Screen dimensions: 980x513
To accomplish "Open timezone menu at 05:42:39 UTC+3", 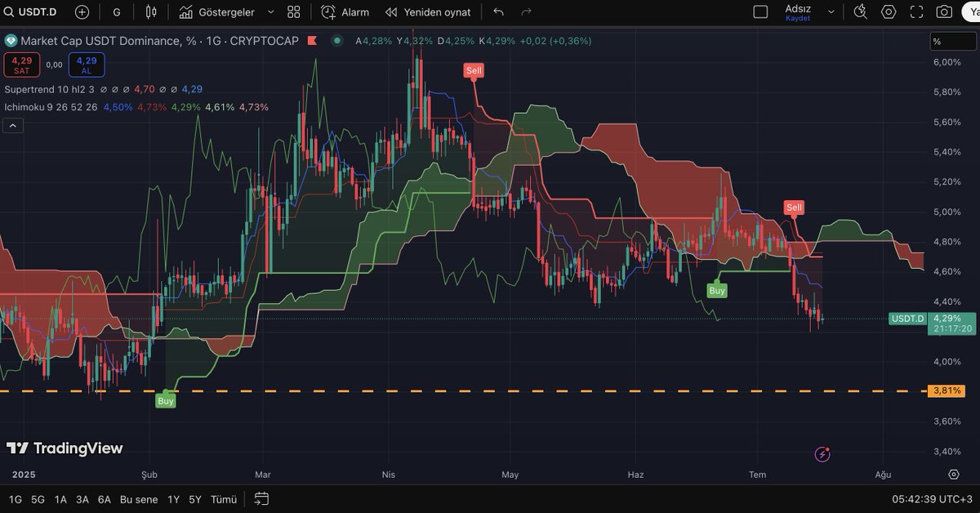I will pos(933,499).
